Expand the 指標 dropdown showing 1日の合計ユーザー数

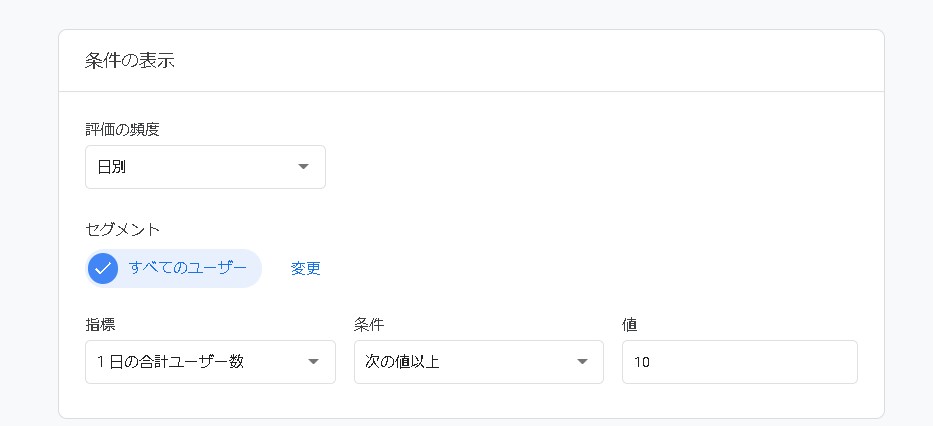(x=210, y=362)
